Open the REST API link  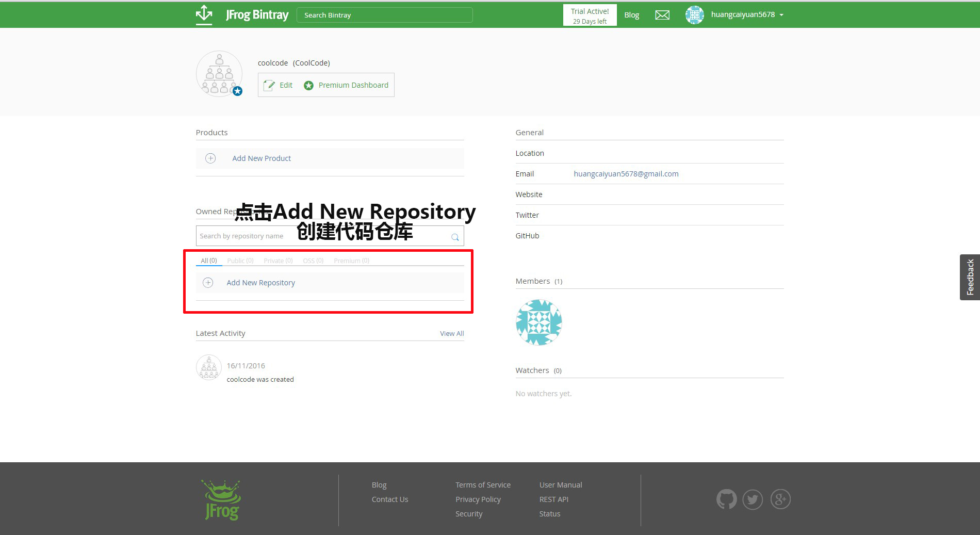[x=554, y=499]
